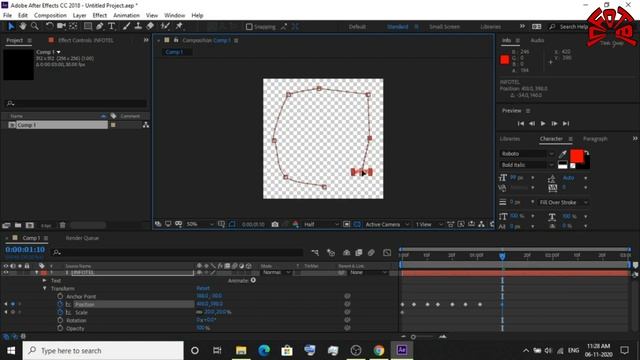Open the Active Camera dropdown
Viewport: 640px width, 360px height.
(387, 224)
